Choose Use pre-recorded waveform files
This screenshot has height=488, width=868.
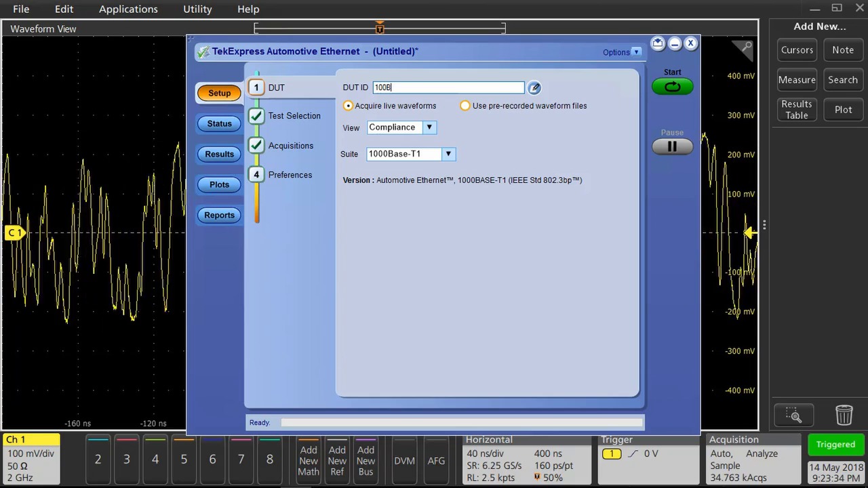(465, 106)
